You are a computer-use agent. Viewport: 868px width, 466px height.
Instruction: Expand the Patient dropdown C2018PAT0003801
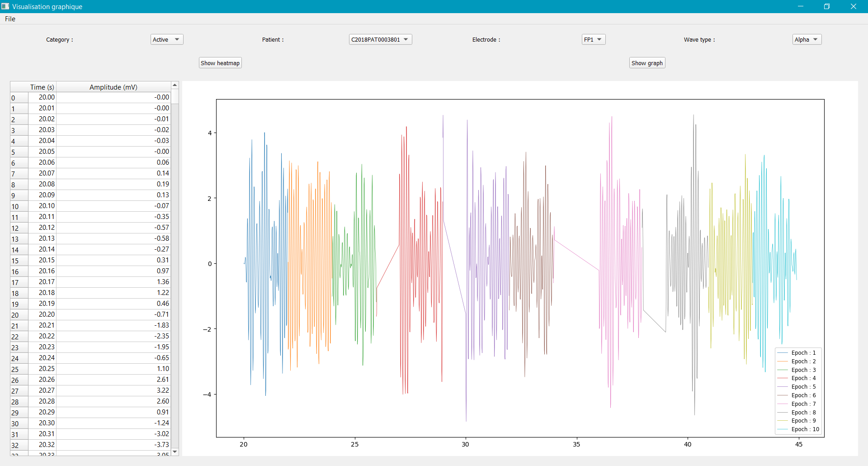coord(380,39)
